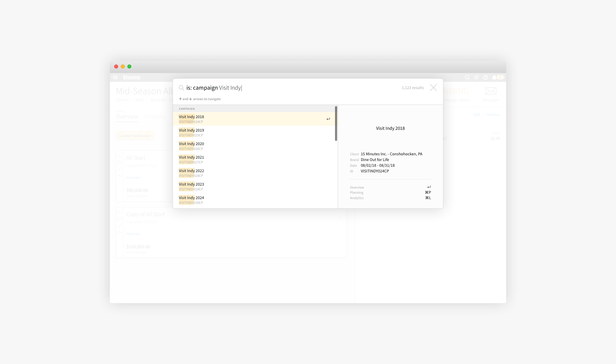The width and height of the screenshot is (616, 364).
Task: Open Planning shortcut in preview pane
Action: 357,192
